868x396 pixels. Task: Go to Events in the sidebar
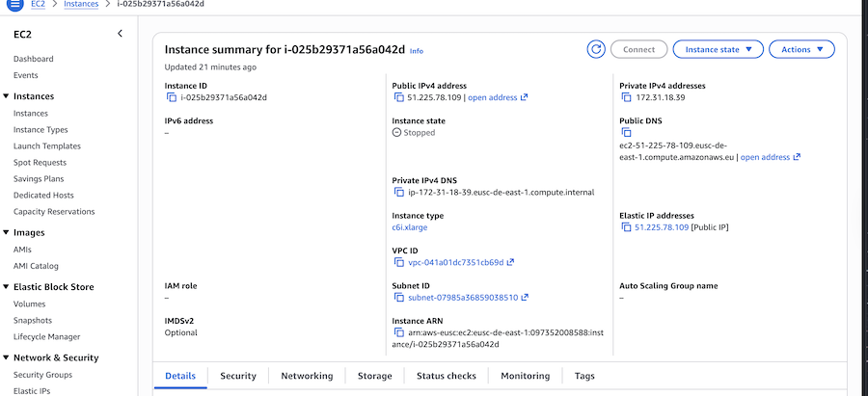tap(25, 75)
